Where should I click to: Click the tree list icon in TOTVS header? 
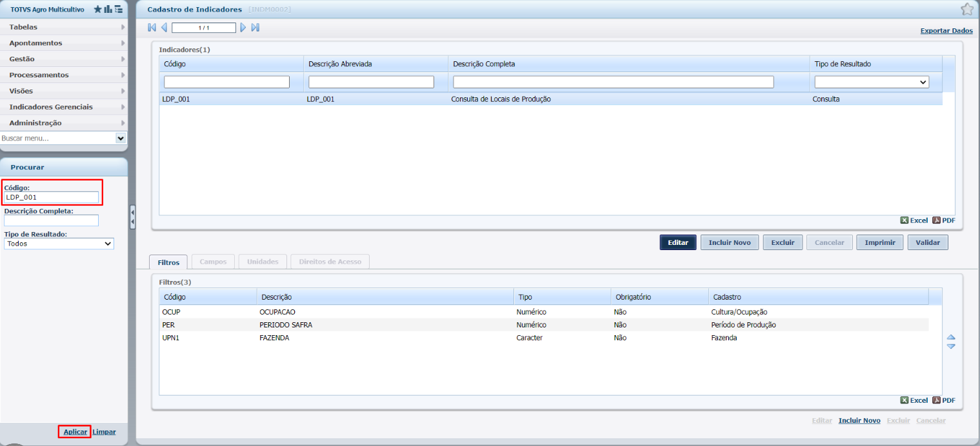pos(118,9)
